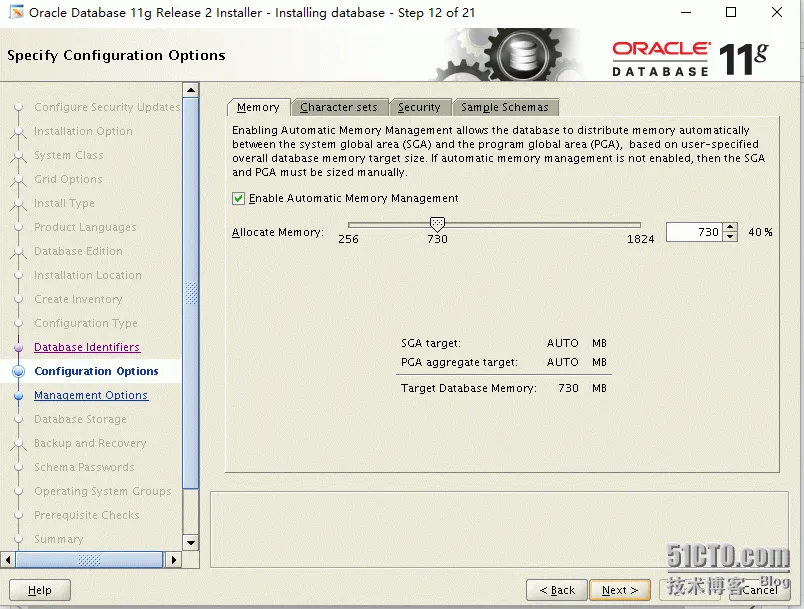
Task: Click the 'Summary' step text
Action: click(58, 539)
